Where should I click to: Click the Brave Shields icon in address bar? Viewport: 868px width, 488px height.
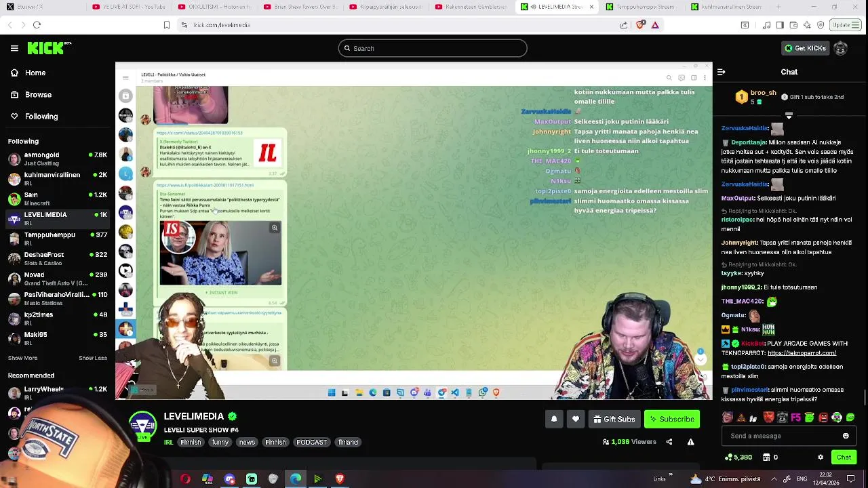pos(641,25)
